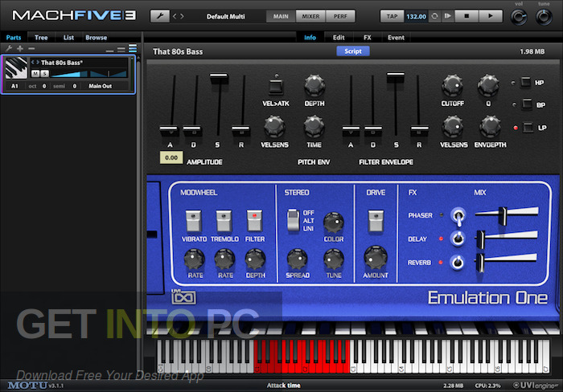Click the metronome play icon beside tempo
The height and width of the screenshot is (392, 563).
[447, 16]
